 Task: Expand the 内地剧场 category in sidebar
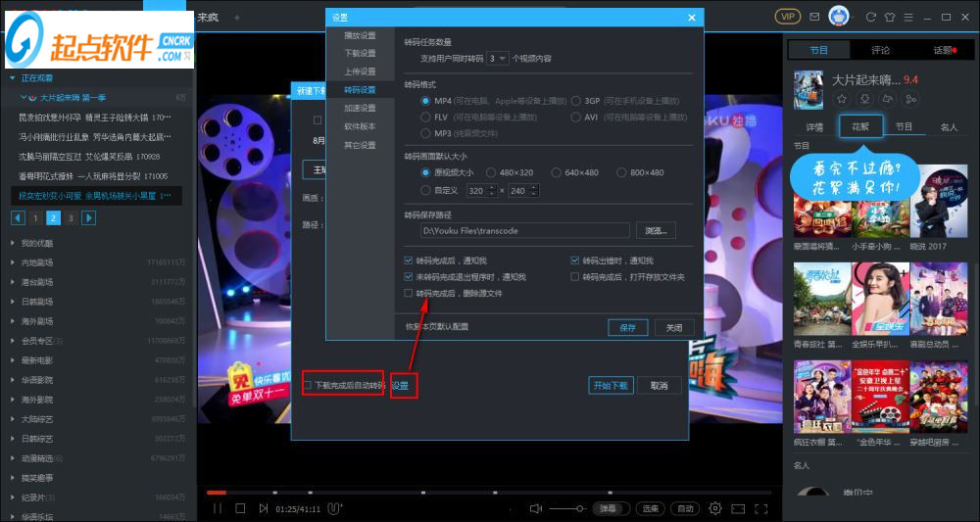point(13,262)
